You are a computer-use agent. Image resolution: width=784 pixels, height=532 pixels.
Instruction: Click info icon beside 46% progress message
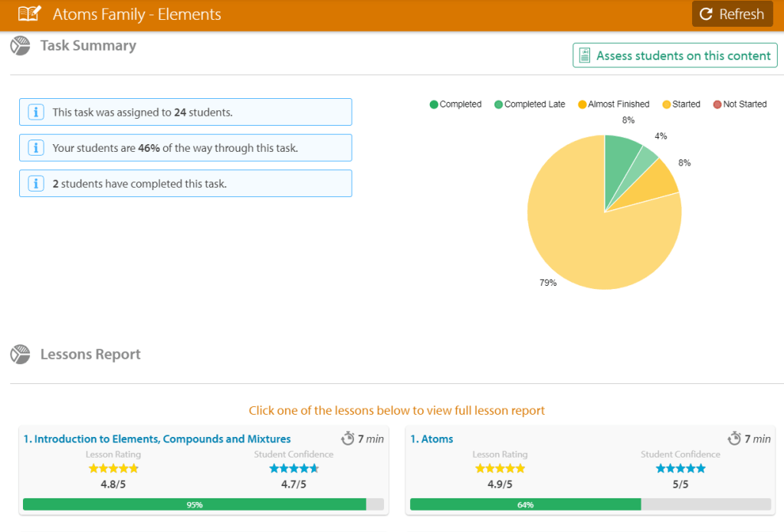(35, 148)
